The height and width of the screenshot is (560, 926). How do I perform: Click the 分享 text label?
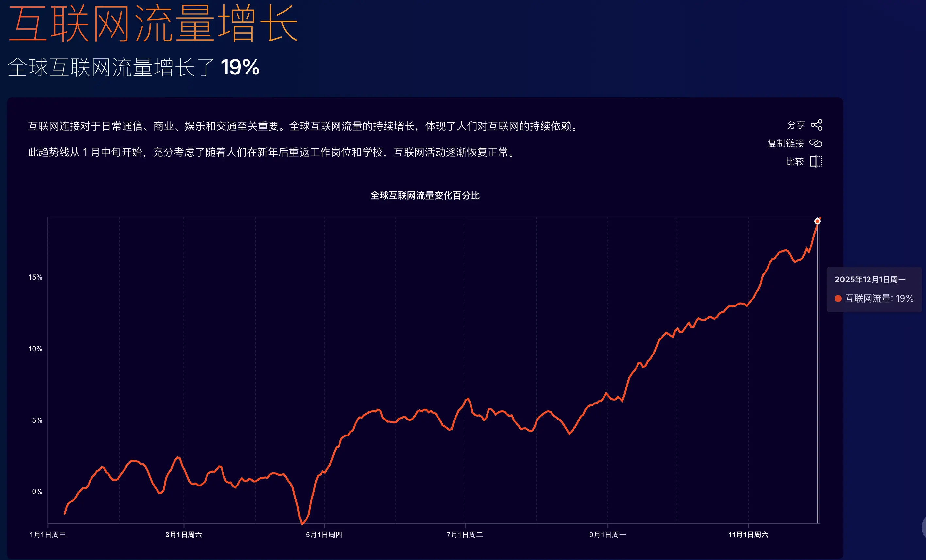pyautogui.click(x=796, y=125)
